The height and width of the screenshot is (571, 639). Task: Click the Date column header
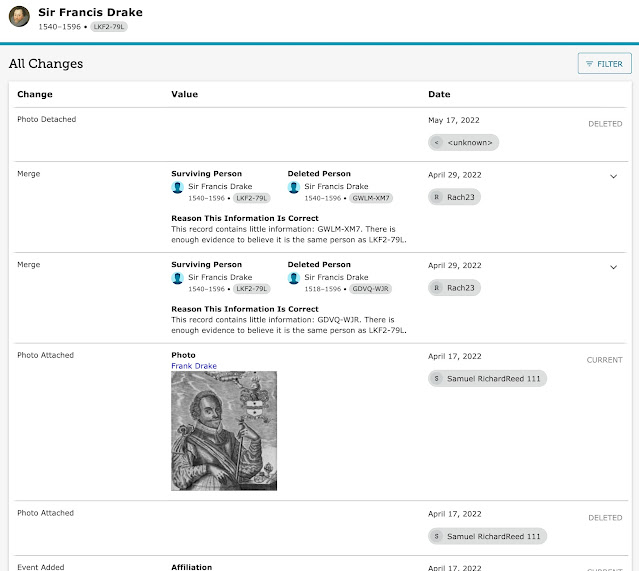click(x=439, y=95)
